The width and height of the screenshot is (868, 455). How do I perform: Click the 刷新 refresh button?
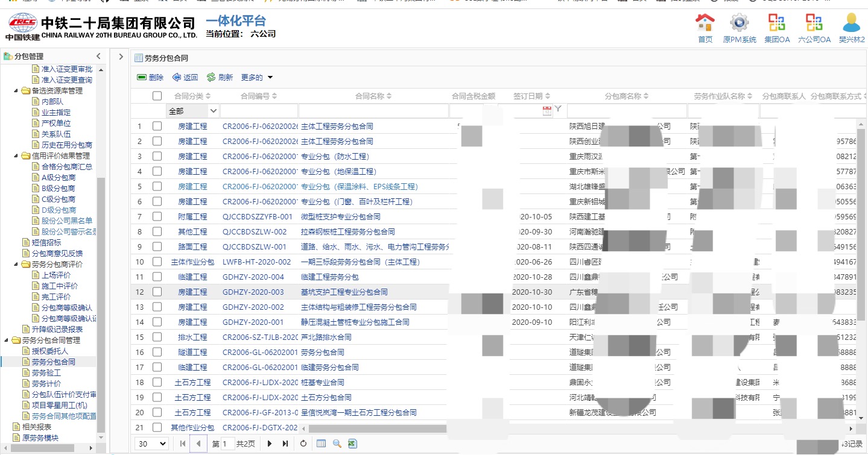(x=220, y=77)
